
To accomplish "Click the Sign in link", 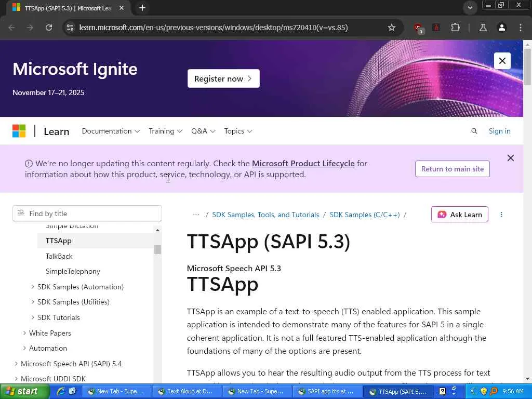I will coord(499,131).
